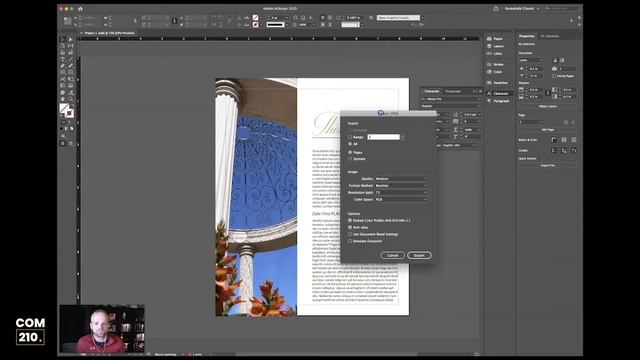Select the Scissors tool
The image size is (640, 360).
pyautogui.click(x=62, y=79)
